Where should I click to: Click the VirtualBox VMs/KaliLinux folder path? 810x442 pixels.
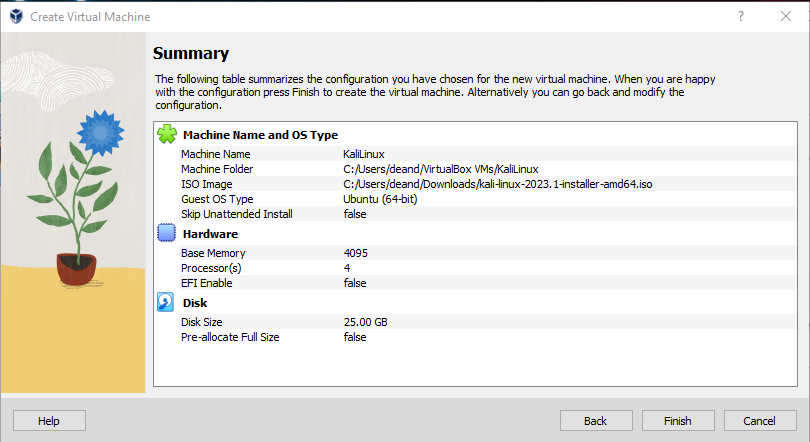tap(441, 169)
